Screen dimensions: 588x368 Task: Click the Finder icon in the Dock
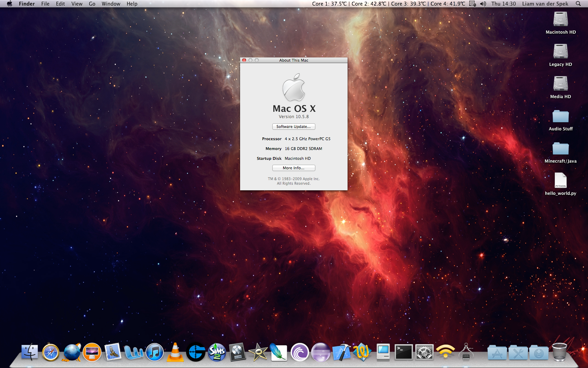pos(30,352)
